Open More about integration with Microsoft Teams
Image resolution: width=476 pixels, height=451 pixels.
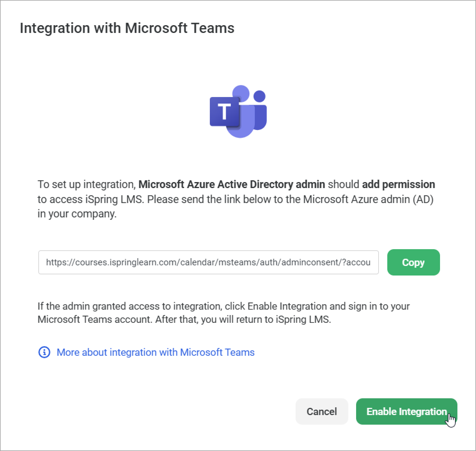tap(156, 352)
